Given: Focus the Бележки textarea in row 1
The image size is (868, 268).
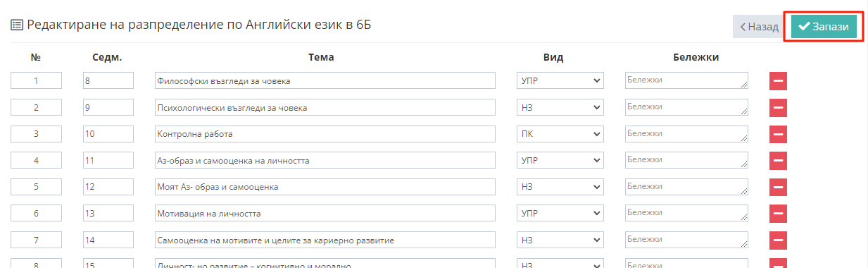Looking at the screenshot, I should [x=686, y=81].
